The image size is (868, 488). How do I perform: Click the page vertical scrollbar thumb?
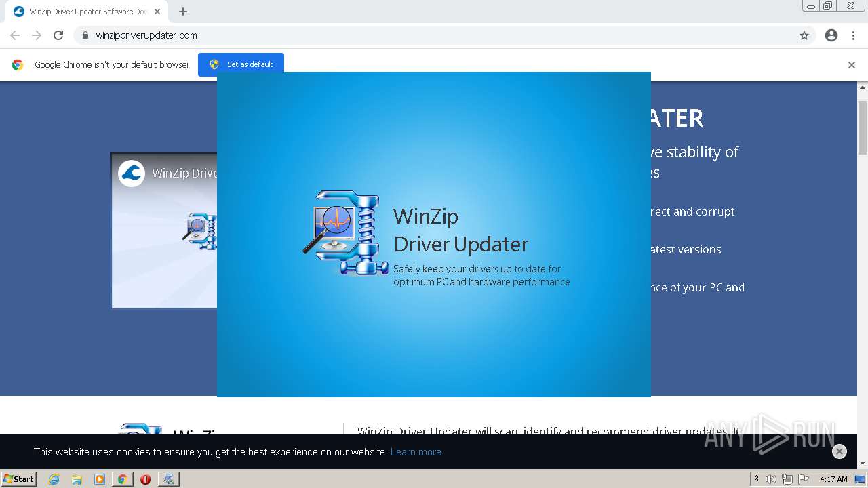click(x=863, y=128)
